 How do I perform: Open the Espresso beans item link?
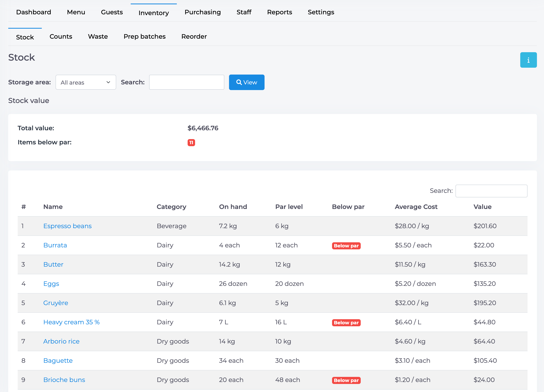coord(67,226)
